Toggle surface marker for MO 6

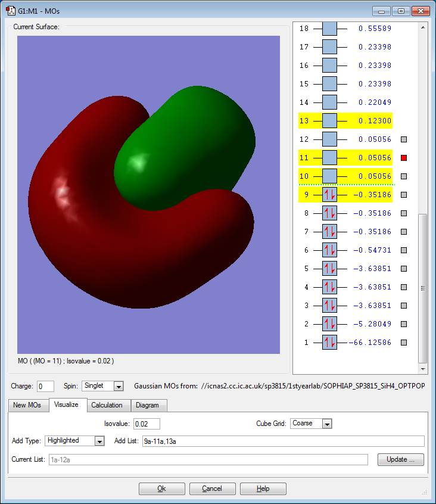pos(404,250)
